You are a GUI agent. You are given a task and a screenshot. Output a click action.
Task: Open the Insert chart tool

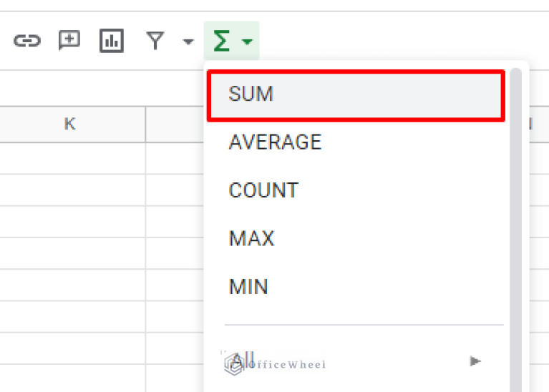click(111, 41)
